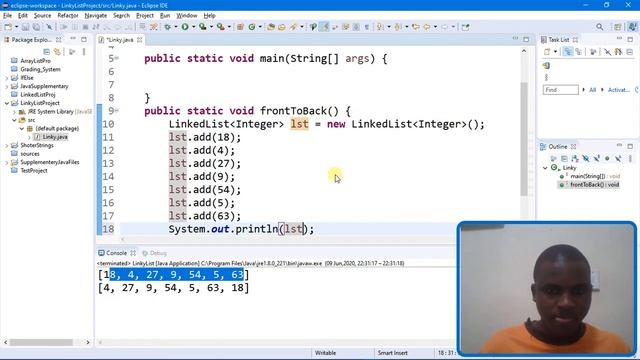Open the Source menu

(42, 16)
